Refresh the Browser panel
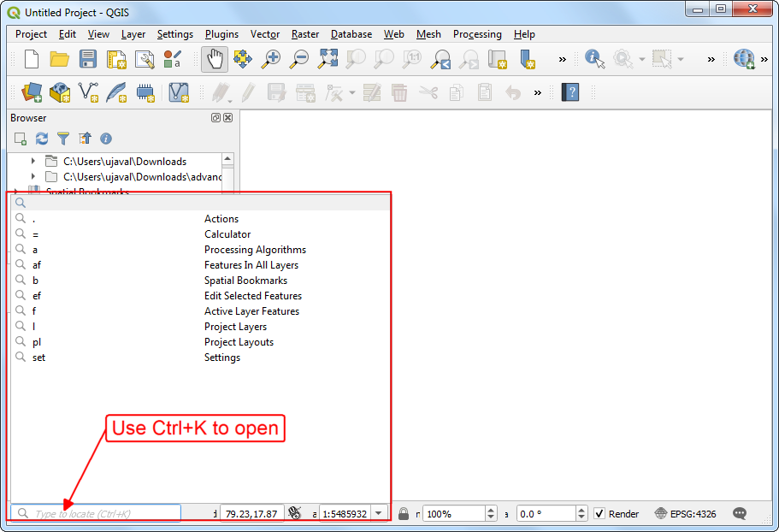The image size is (779, 532). [x=42, y=139]
